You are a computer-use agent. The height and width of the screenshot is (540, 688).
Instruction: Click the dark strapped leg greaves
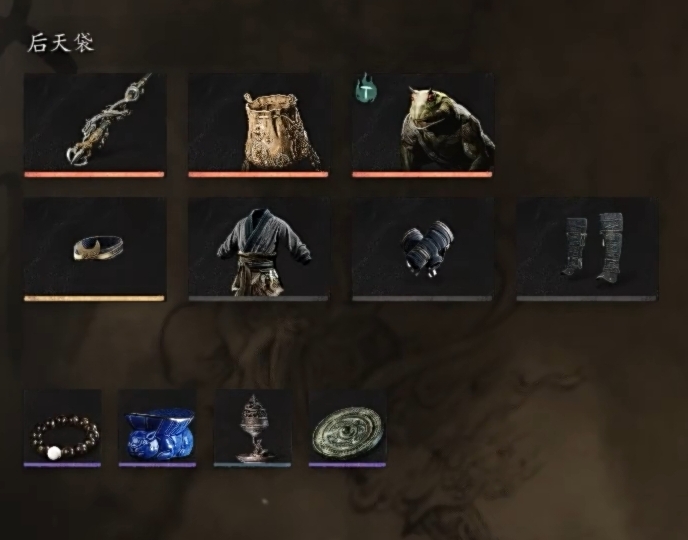587,249
